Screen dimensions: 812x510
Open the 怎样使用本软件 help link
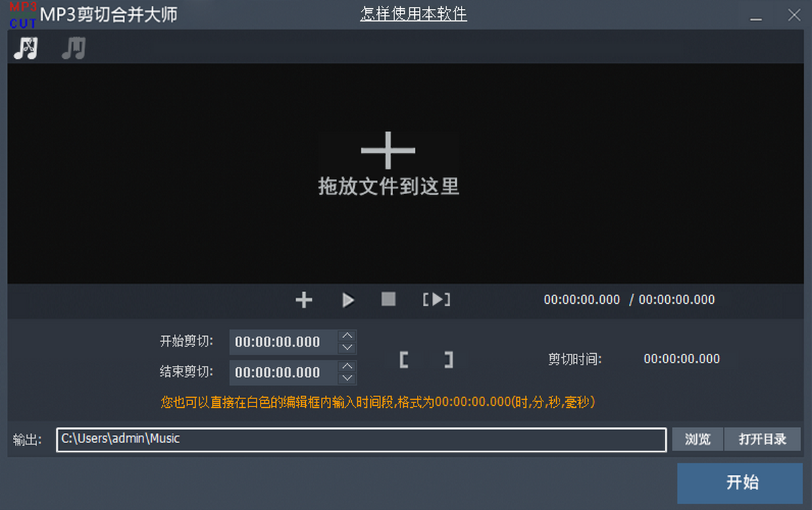click(413, 14)
